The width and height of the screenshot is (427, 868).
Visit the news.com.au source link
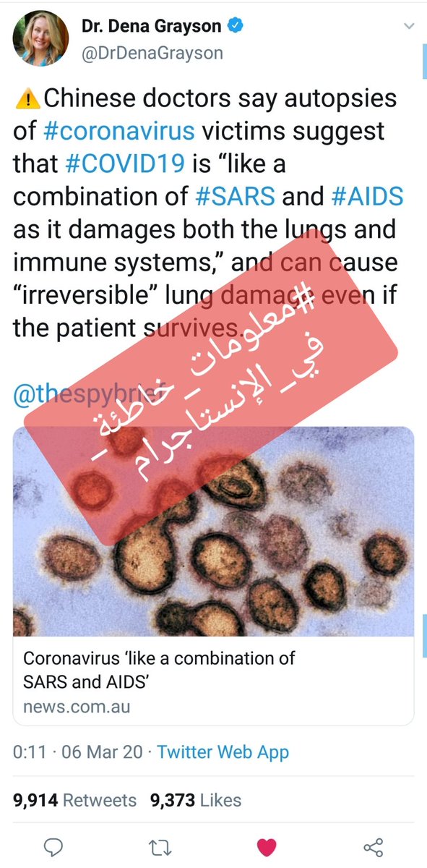click(x=77, y=707)
